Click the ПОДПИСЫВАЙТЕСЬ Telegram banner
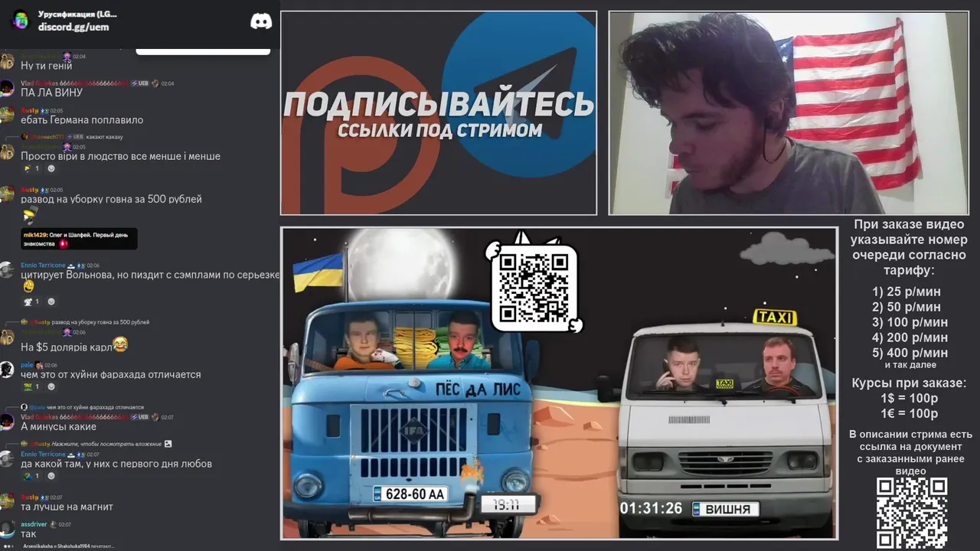Screen dimensions: 980x551 (x=439, y=112)
